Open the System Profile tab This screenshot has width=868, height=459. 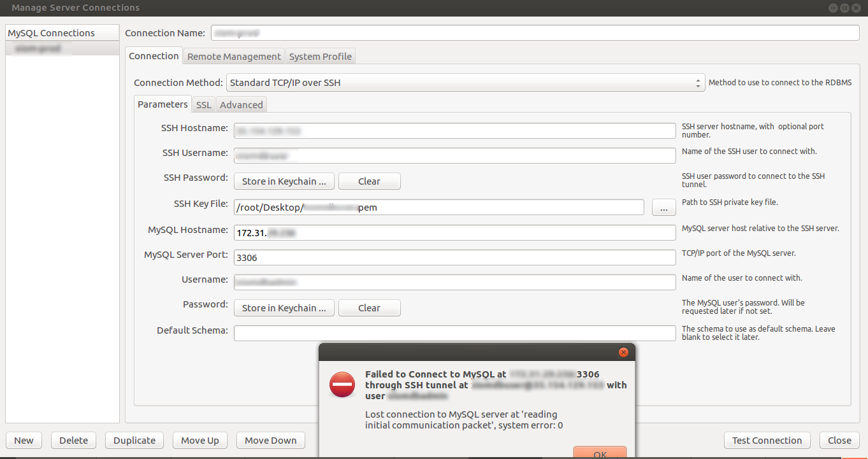(x=320, y=56)
